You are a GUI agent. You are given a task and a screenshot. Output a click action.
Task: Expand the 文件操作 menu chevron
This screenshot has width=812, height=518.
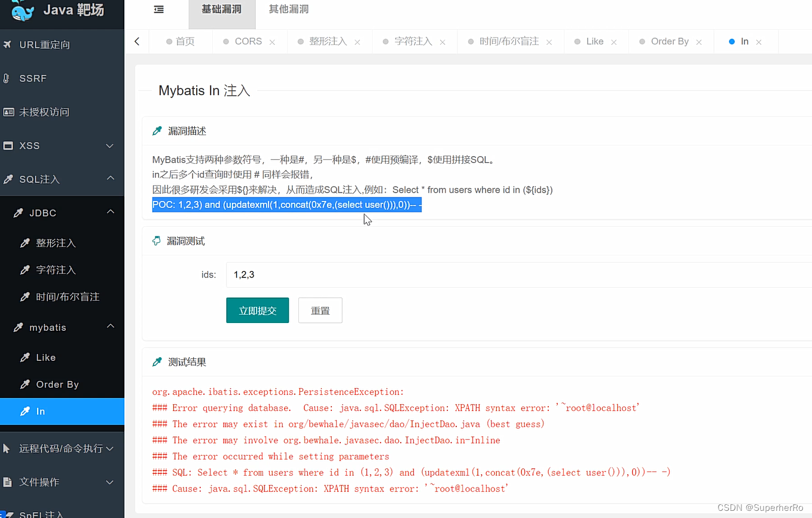pos(110,482)
